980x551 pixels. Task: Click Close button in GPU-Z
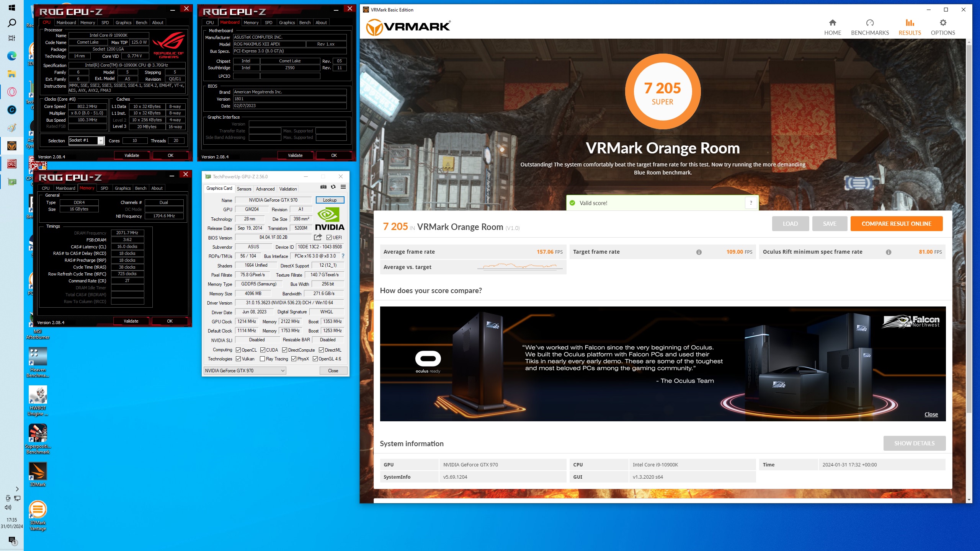click(333, 370)
